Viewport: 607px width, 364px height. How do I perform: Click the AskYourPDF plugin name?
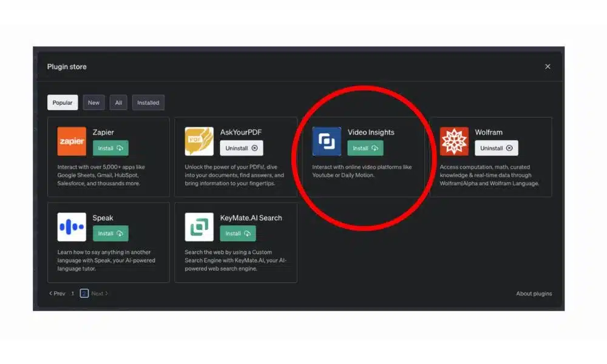[x=241, y=132]
